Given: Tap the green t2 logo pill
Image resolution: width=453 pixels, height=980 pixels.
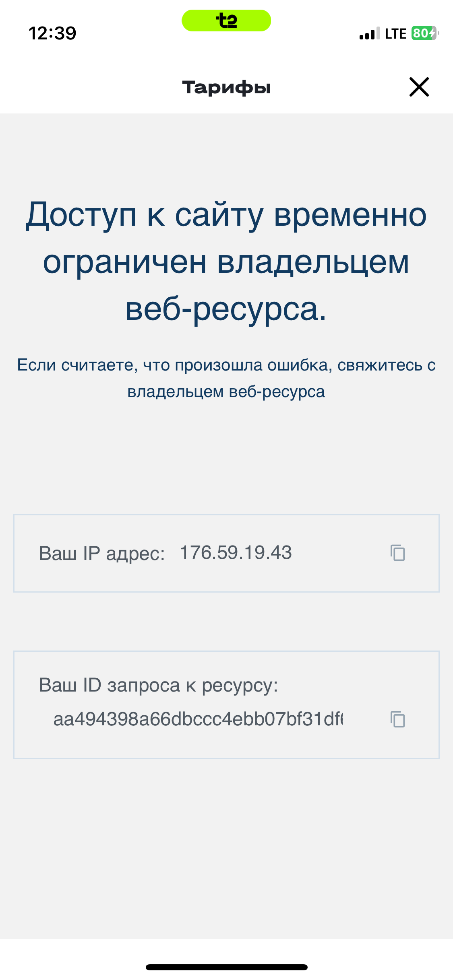Looking at the screenshot, I should (x=226, y=21).
